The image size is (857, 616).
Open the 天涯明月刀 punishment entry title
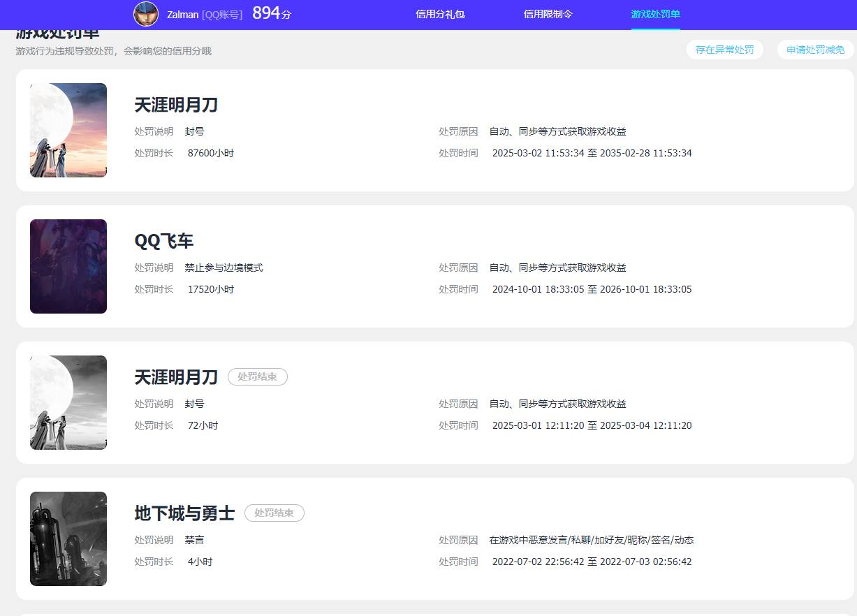176,105
